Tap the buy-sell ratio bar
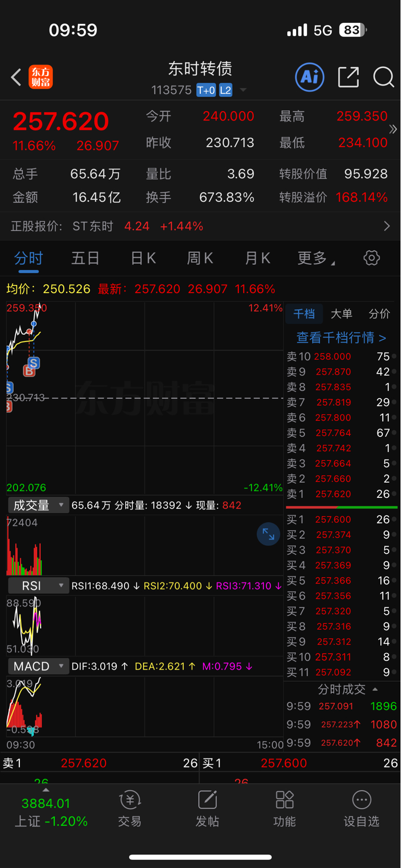401x868 pixels. pyautogui.click(x=342, y=507)
